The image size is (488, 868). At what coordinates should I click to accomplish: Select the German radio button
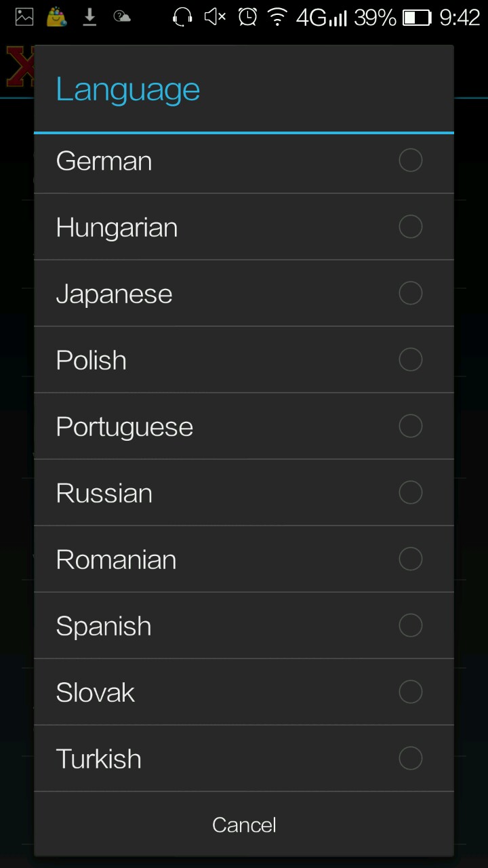pyautogui.click(x=410, y=161)
